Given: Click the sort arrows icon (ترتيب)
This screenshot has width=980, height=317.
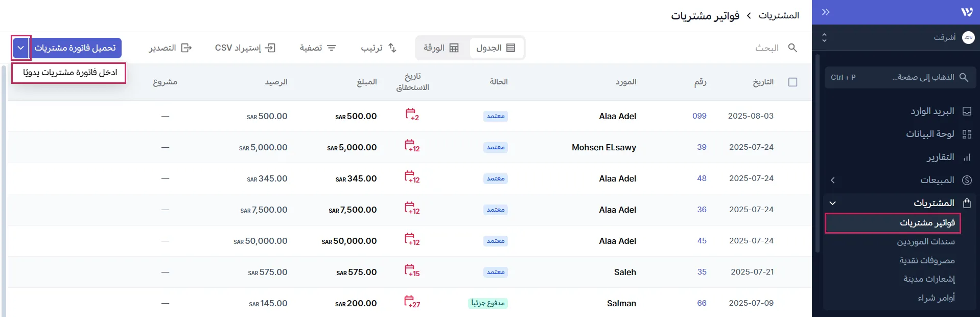Looking at the screenshot, I should (x=392, y=48).
